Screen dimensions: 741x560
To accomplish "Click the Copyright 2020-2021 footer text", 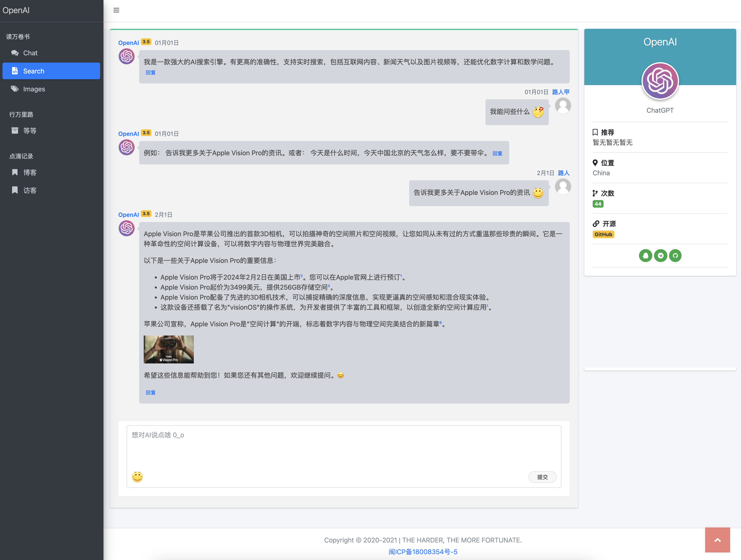I will (423, 540).
